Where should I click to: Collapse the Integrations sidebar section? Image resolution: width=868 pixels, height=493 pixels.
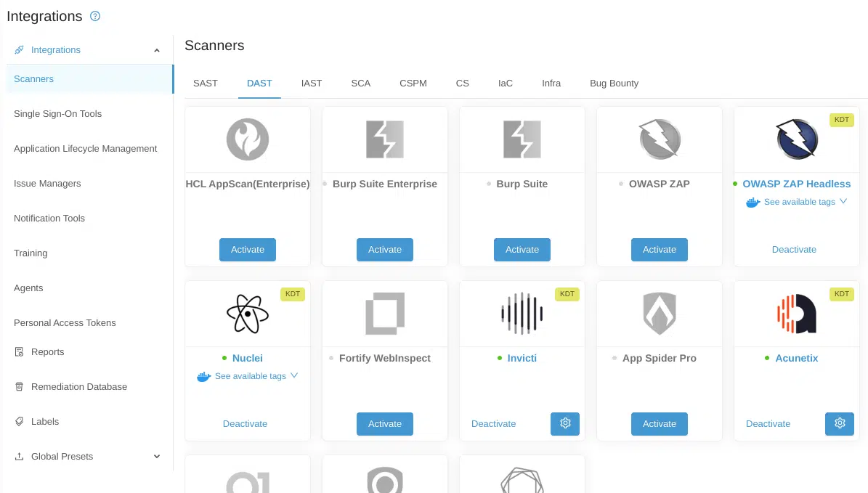point(157,50)
